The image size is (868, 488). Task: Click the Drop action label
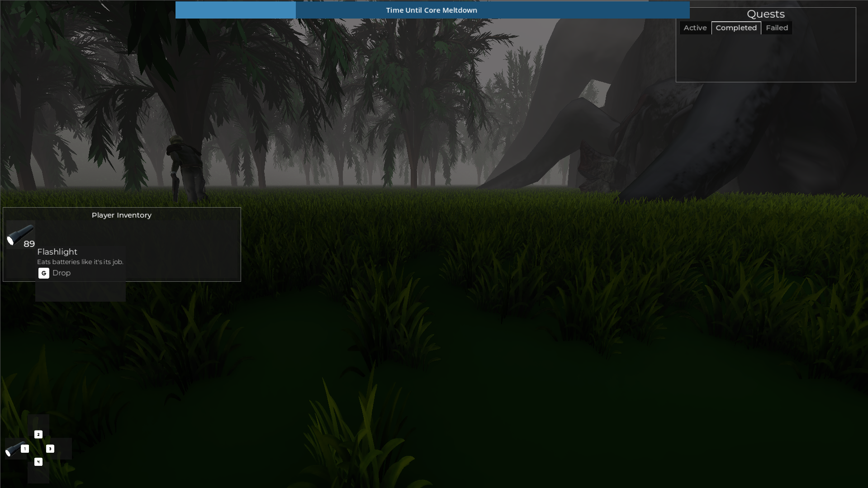pos(62,273)
